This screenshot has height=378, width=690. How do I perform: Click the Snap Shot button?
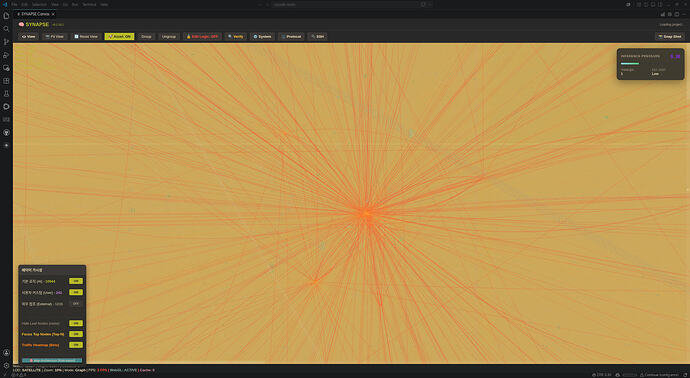pos(670,37)
